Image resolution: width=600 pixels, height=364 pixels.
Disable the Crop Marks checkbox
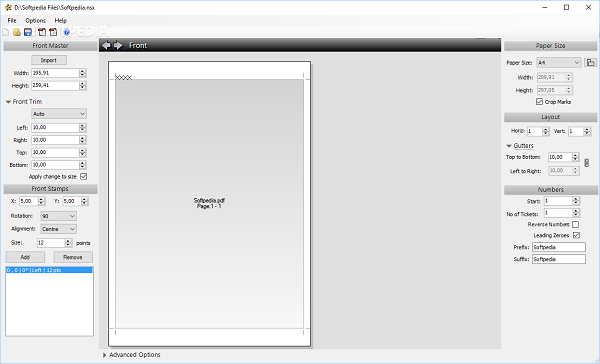tap(539, 102)
